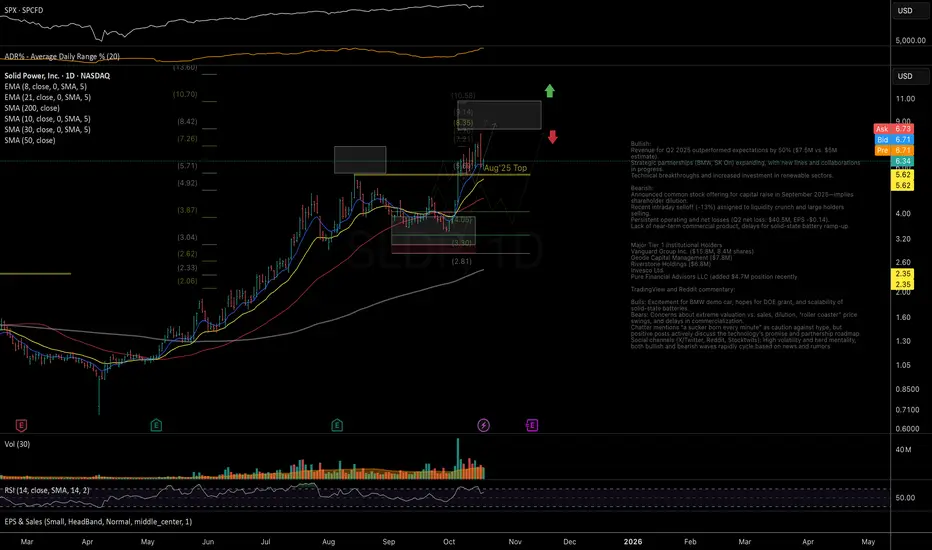Click the Aug'25 Top line label

pos(505,168)
